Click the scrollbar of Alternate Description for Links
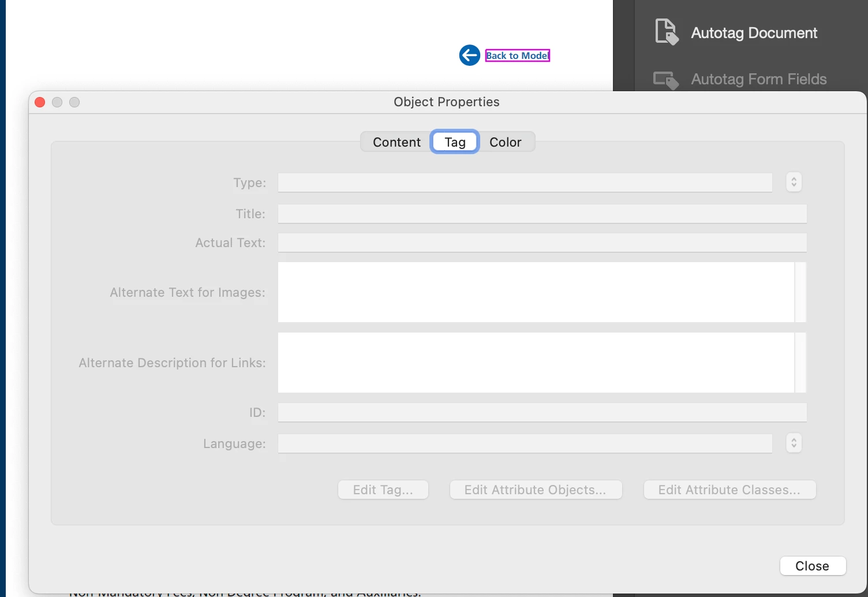868x597 pixels. 800,363
